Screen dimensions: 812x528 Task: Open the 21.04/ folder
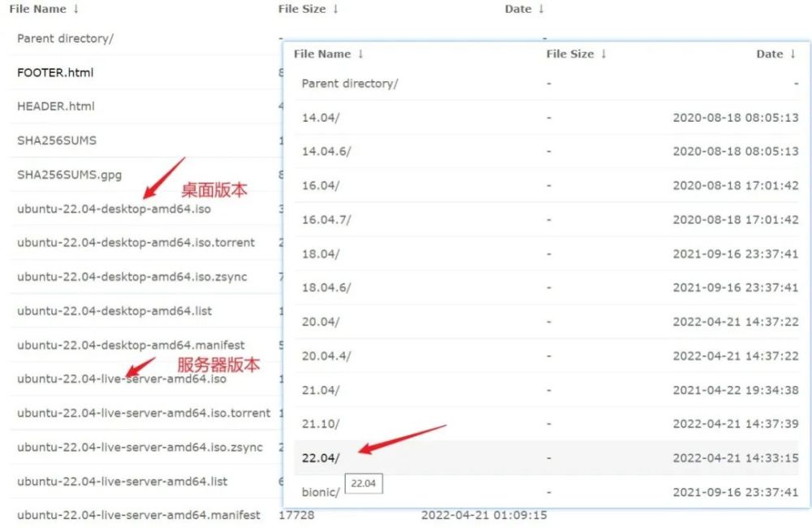point(321,390)
